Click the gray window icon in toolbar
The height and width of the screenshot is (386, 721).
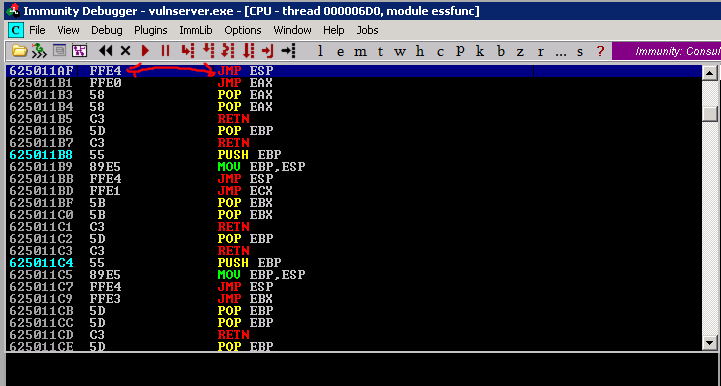[59, 50]
